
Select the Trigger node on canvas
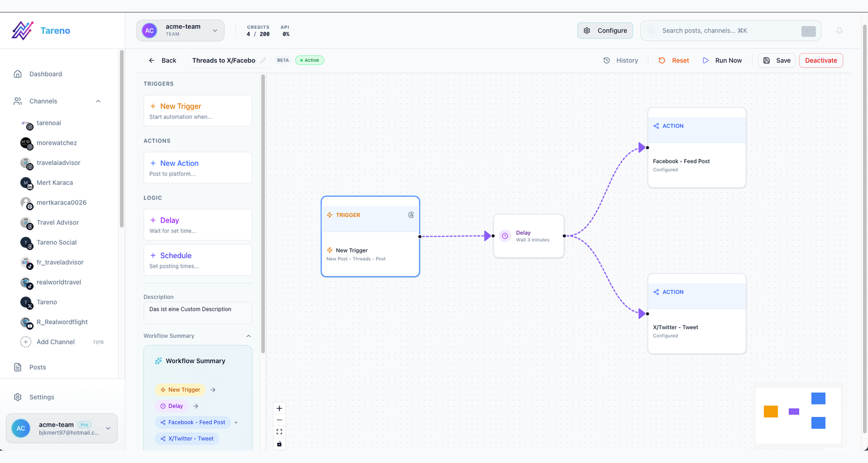[371, 236]
